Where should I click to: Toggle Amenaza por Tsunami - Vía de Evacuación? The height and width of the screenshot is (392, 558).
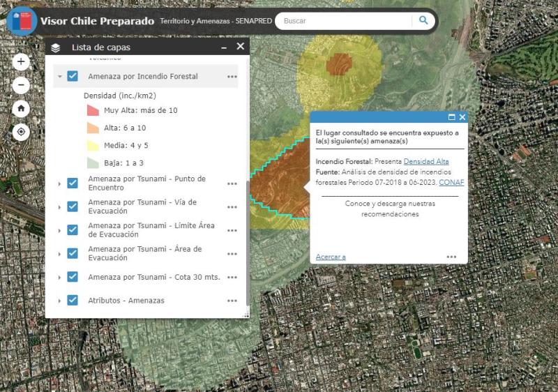click(73, 206)
